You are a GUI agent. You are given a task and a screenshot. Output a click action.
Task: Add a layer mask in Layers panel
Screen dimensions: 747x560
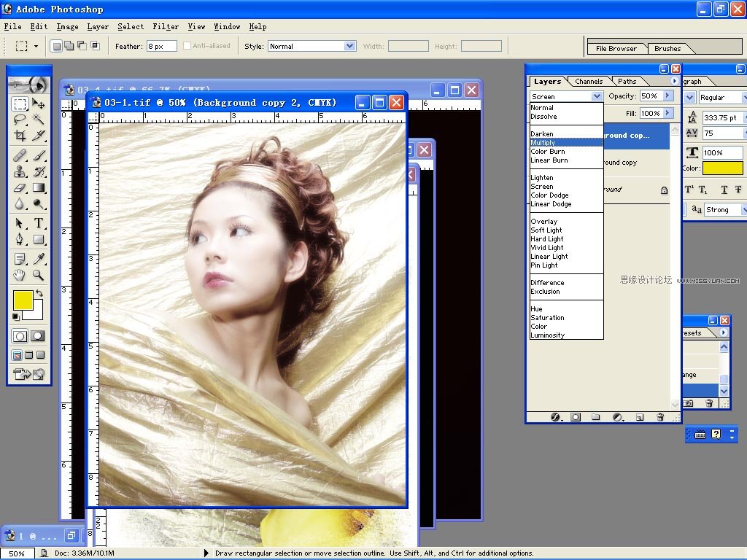click(576, 417)
